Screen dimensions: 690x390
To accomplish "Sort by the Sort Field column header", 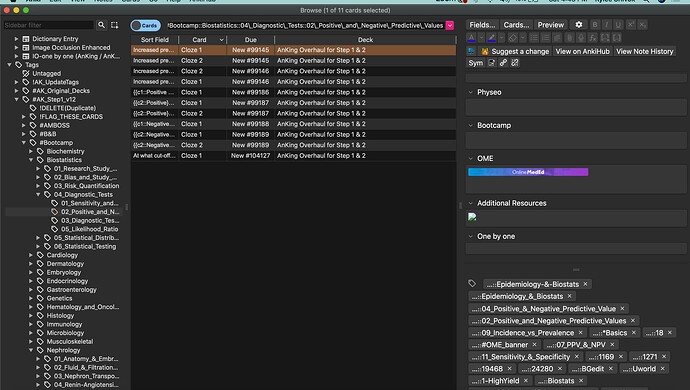I will point(154,40).
